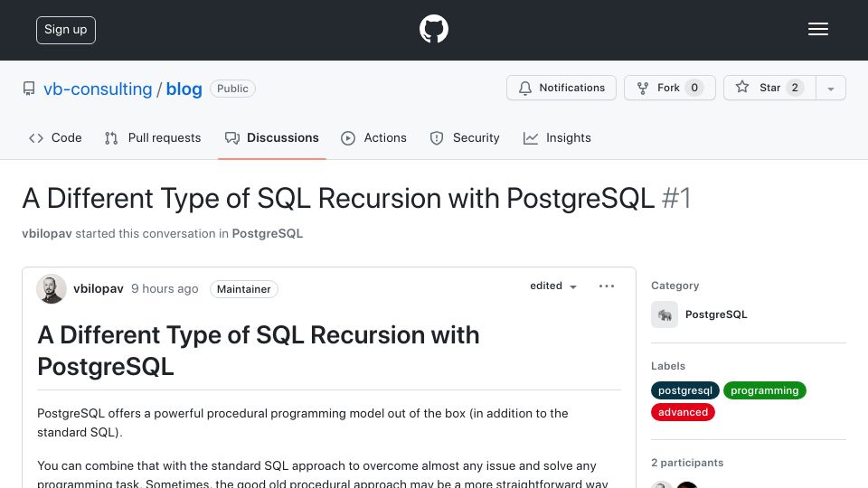Open PostgreSQL category in sidebar
Screen dimensions: 868x488
click(716, 314)
